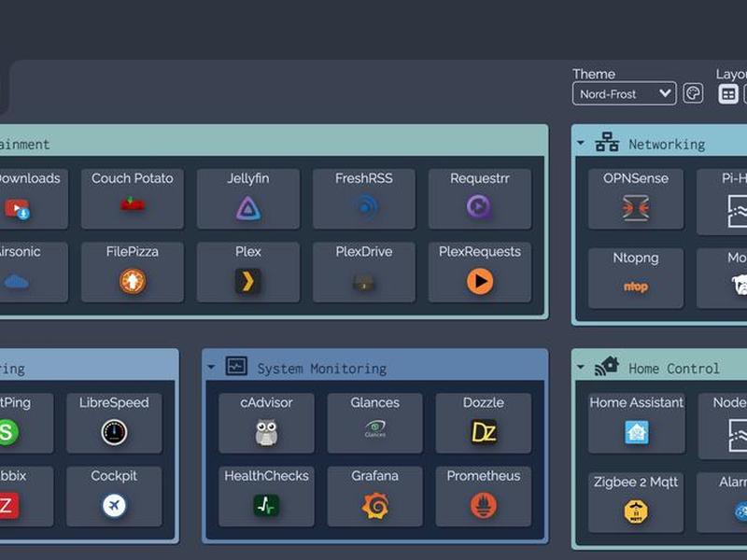Viewport: 747px width, 560px height.
Task: Click the Zigbee 2 Mqtt bee icon
Action: [636, 511]
